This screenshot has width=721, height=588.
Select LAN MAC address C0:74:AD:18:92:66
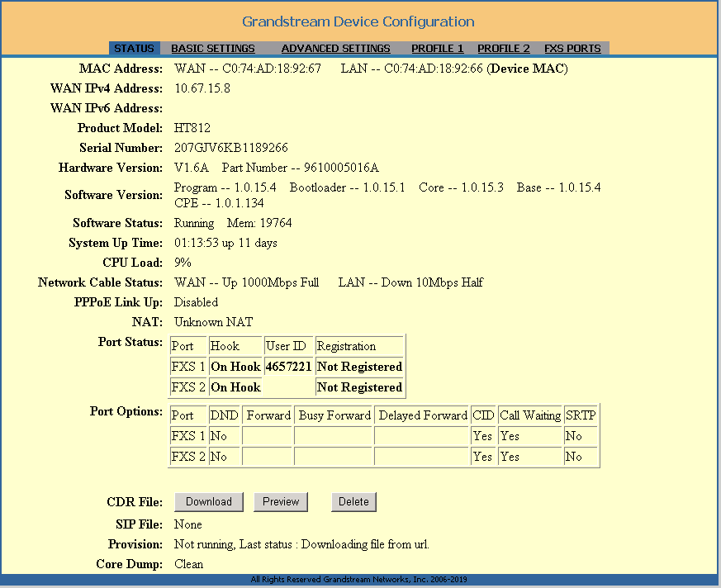434,69
